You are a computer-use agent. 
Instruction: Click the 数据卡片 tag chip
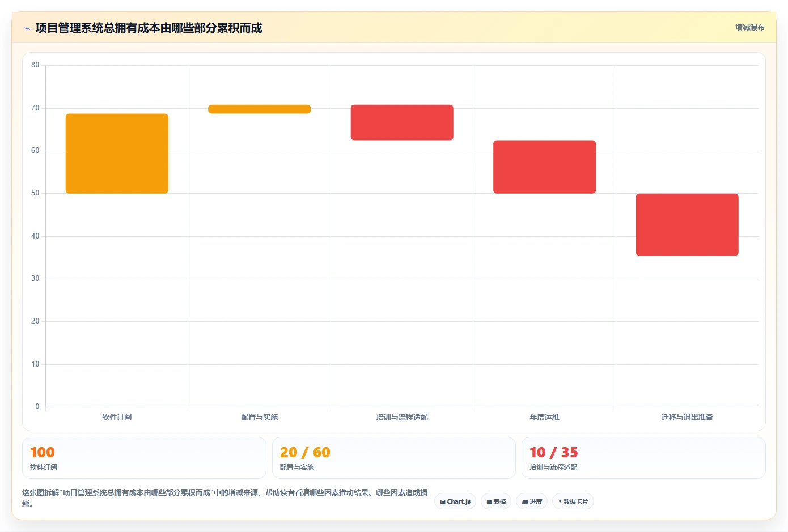click(x=573, y=501)
